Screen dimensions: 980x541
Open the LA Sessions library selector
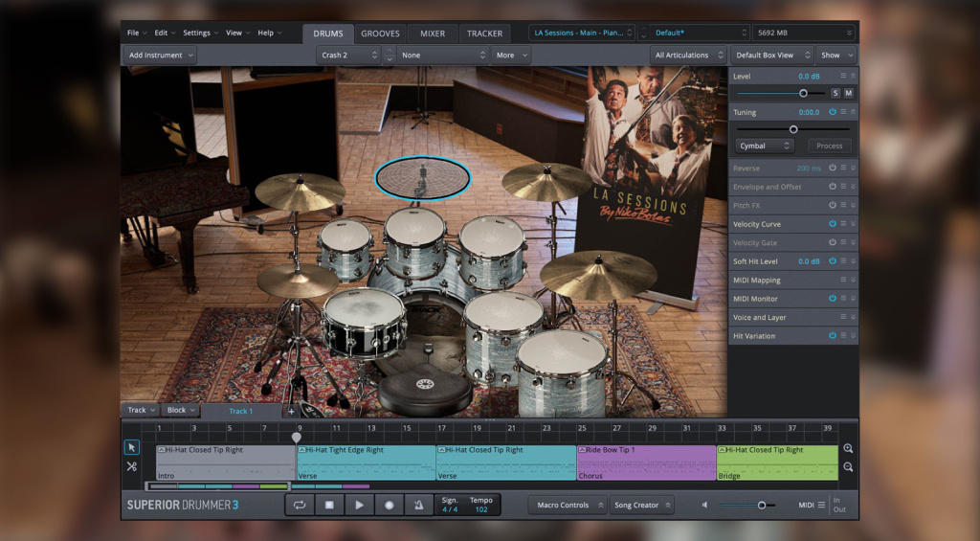[583, 33]
